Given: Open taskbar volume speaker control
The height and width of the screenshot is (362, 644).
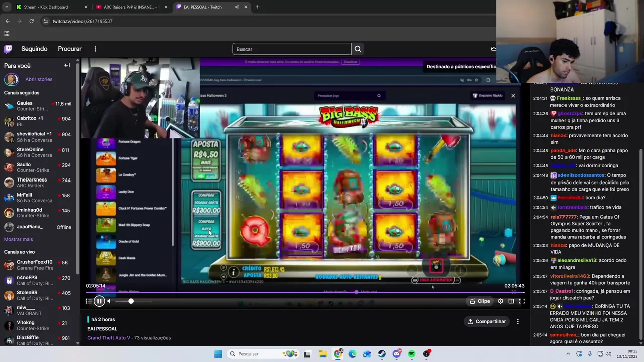Looking at the screenshot, I should pos(608,354).
